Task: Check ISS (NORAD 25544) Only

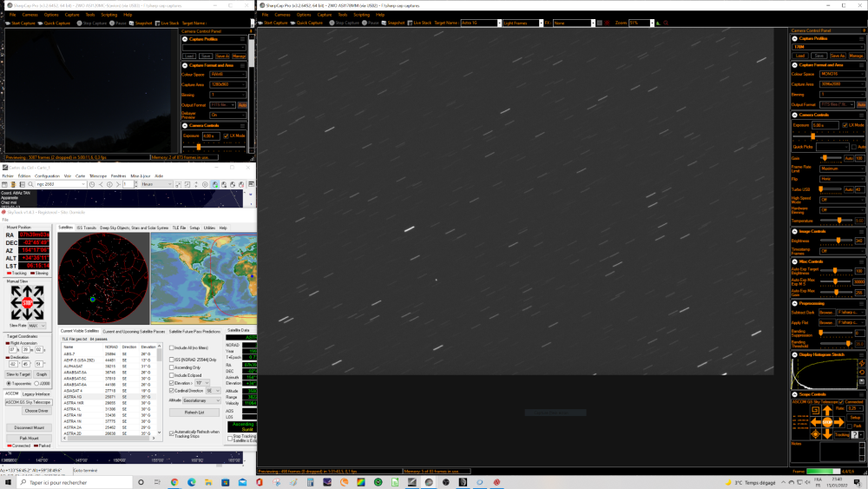Action: [172, 360]
